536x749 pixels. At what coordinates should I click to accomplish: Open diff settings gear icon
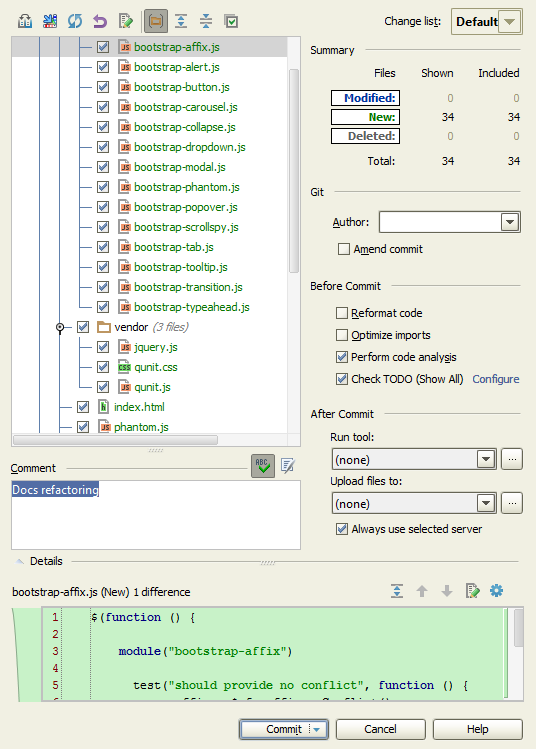click(496, 591)
